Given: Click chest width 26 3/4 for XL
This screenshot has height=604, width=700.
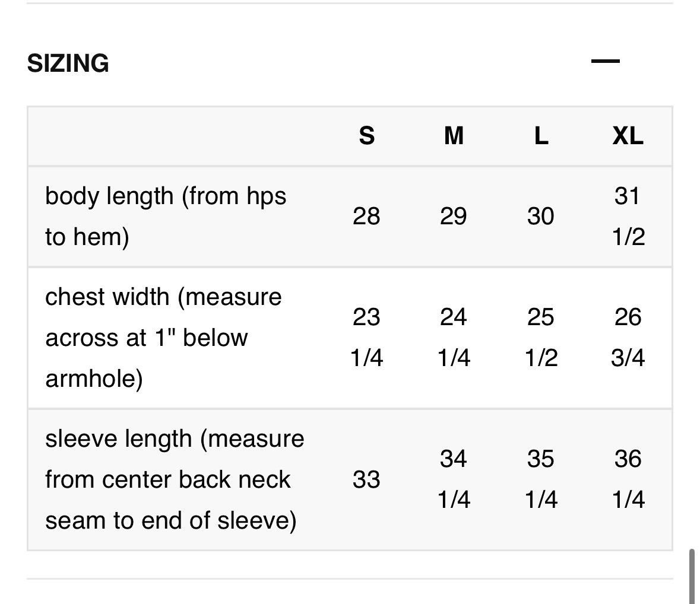Looking at the screenshot, I should pos(628,338).
